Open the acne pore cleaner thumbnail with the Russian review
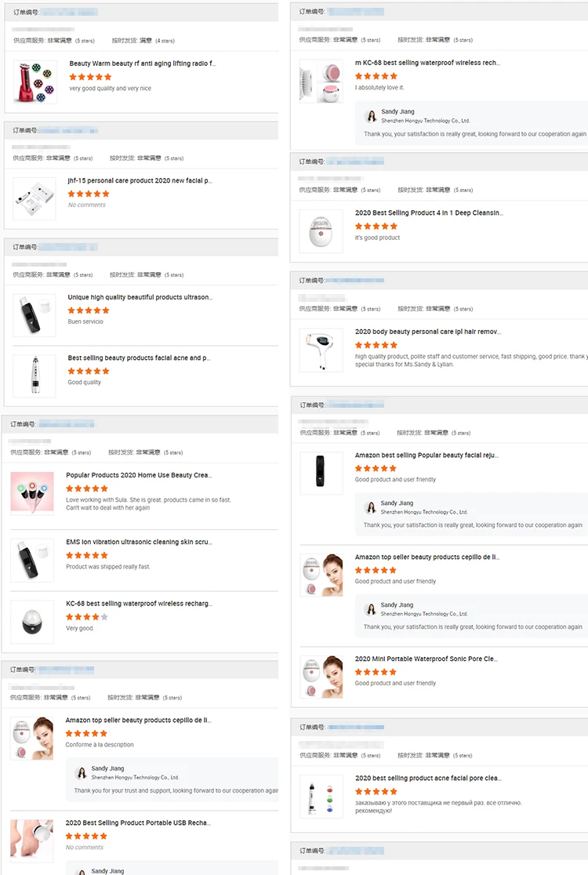Image resolution: width=588 pixels, height=875 pixels. click(x=321, y=796)
